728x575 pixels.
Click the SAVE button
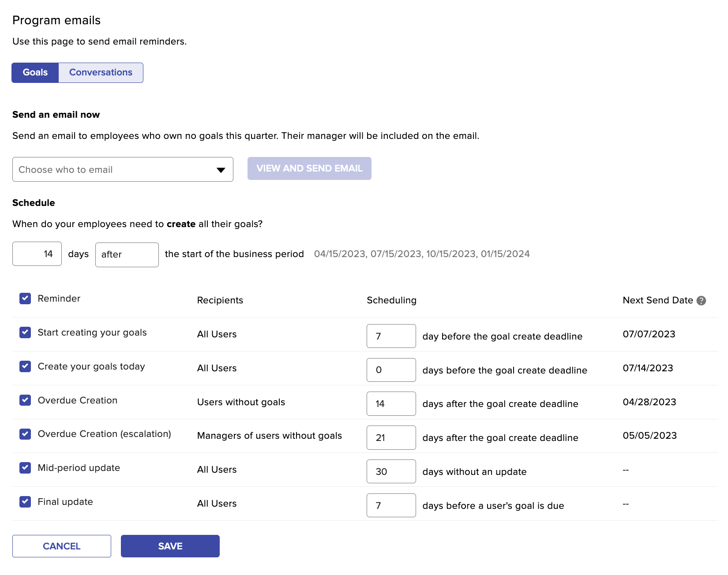pos(170,546)
